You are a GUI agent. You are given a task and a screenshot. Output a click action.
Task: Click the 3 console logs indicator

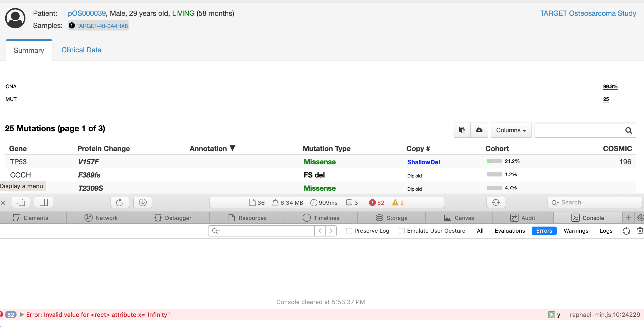(352, 203)
